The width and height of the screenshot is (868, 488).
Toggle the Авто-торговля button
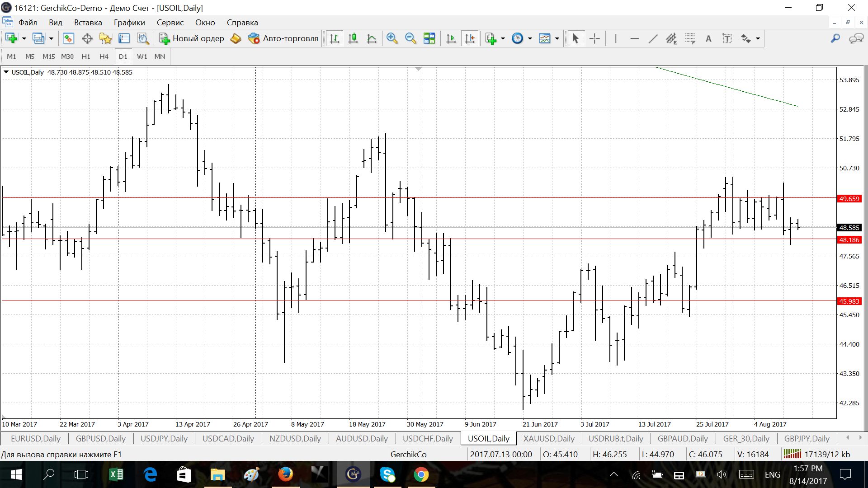[x=283, y=38]
